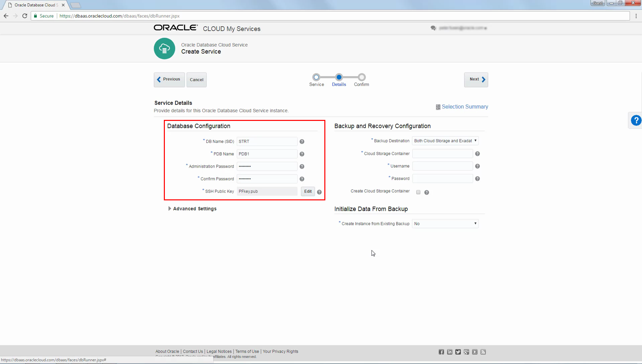
Task: Open About Oracle footer link
Action: [167, 352]
